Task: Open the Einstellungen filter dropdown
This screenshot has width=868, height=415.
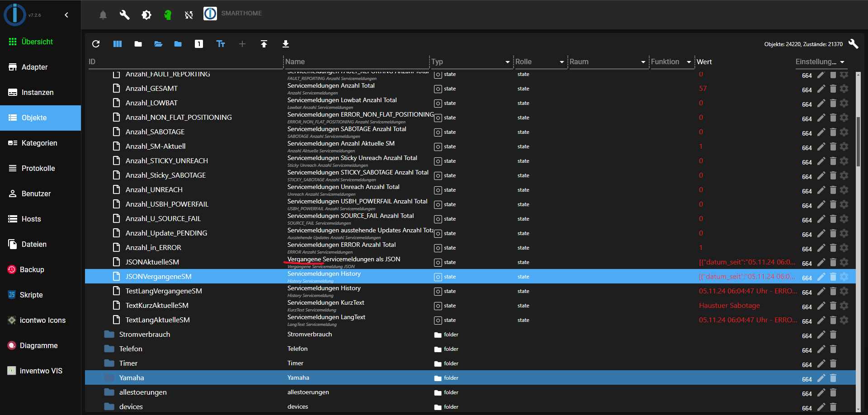Action: (842, 62)
